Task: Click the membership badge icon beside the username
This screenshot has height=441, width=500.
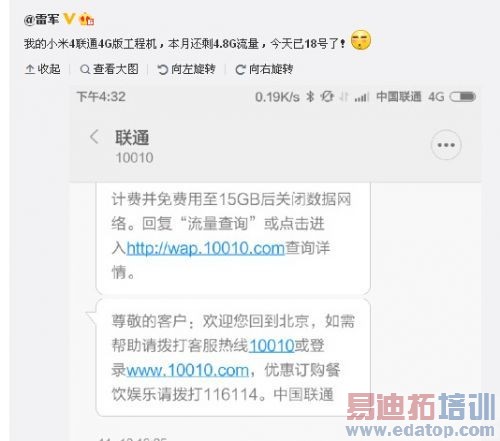Action: tap(86, 19)
